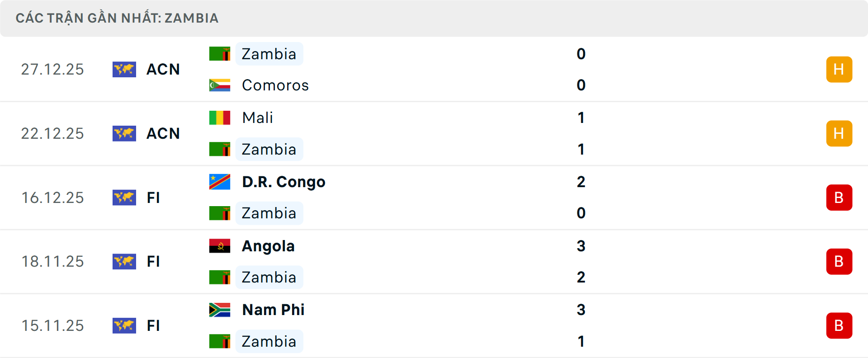Select the FI label on 18.11.25 row

click(x=154, y=261)
